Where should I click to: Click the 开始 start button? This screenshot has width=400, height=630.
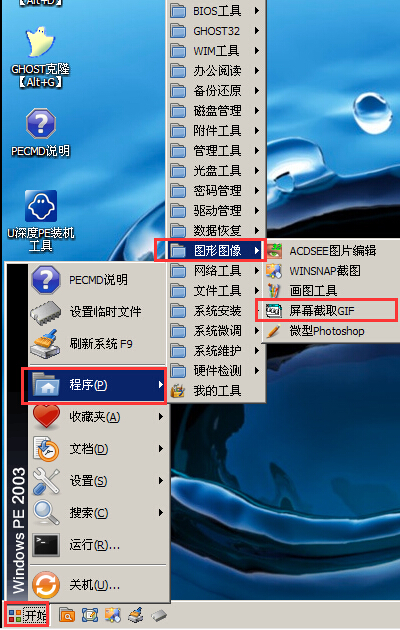(x=27, y=615)
